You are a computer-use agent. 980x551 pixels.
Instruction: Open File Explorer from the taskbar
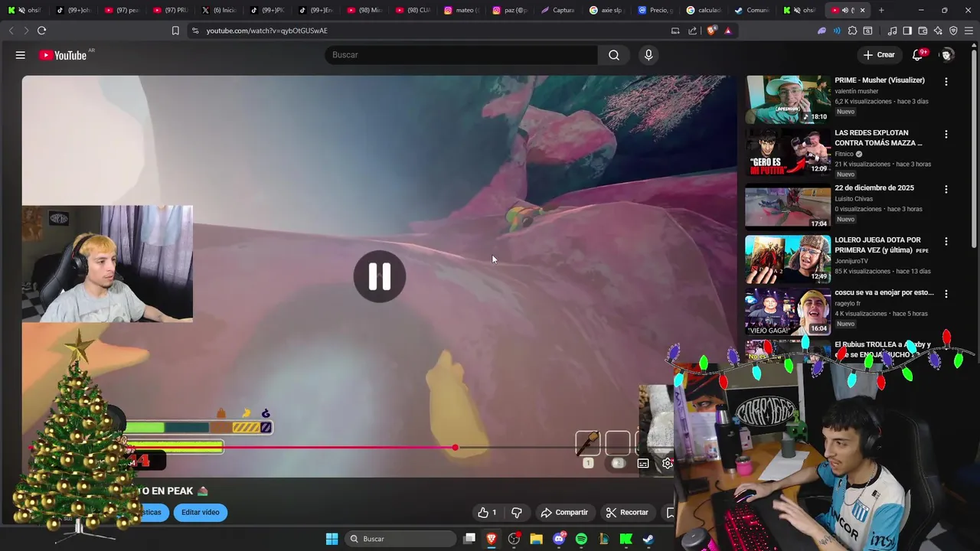point(537,539)
